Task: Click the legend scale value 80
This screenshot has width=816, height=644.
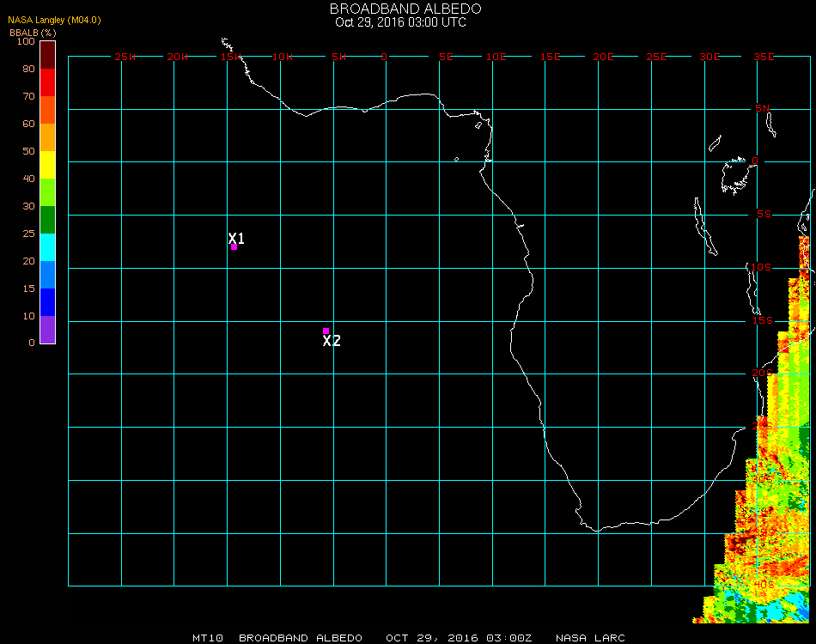Action: pyautogui.click(x=28, y=69)
